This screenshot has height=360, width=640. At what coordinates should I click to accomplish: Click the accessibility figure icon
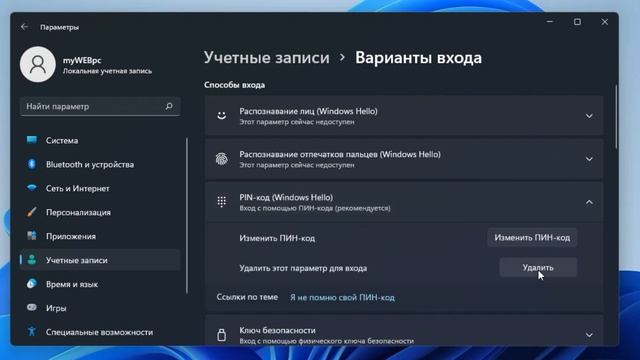click(x=32, y=331)
